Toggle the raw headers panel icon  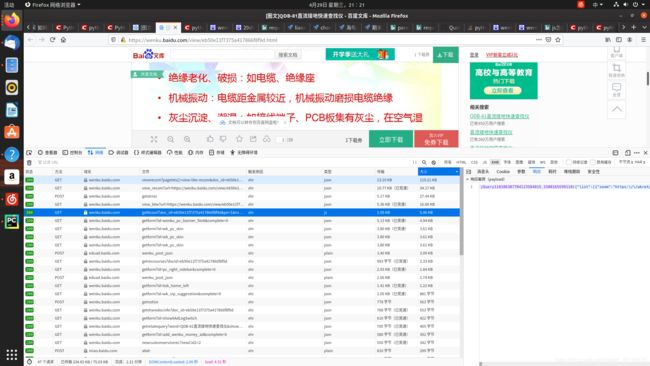tap(468, 172)
